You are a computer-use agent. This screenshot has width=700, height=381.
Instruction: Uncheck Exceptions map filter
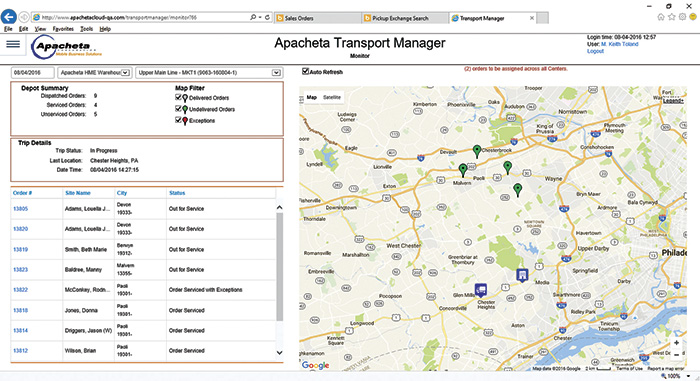(x=178, y=120)
